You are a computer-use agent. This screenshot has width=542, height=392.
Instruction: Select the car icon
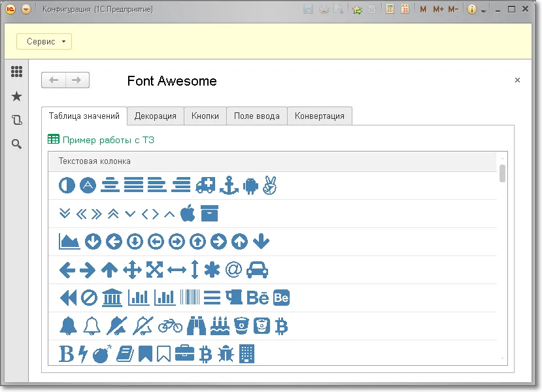pos(257,270)
